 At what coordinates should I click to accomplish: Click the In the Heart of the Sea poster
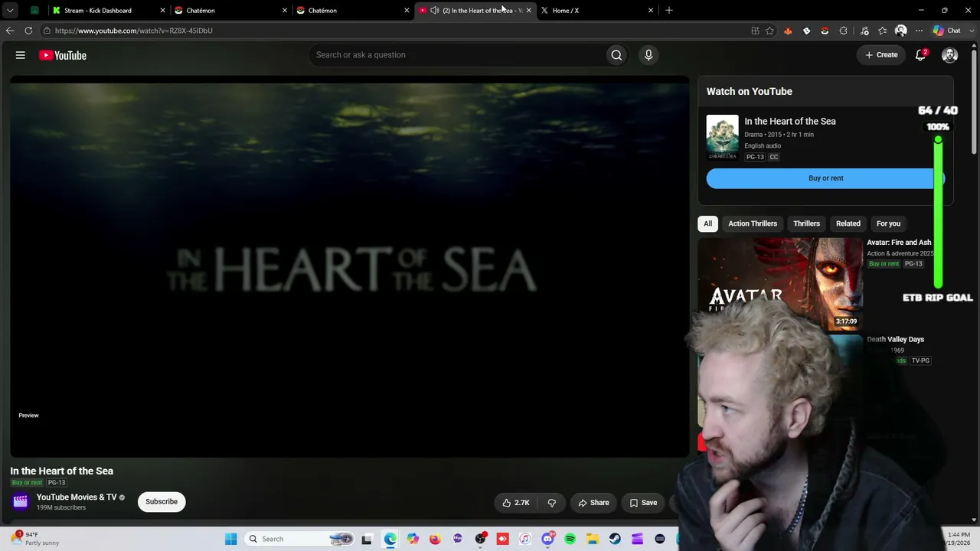click(x=722, y=137)
